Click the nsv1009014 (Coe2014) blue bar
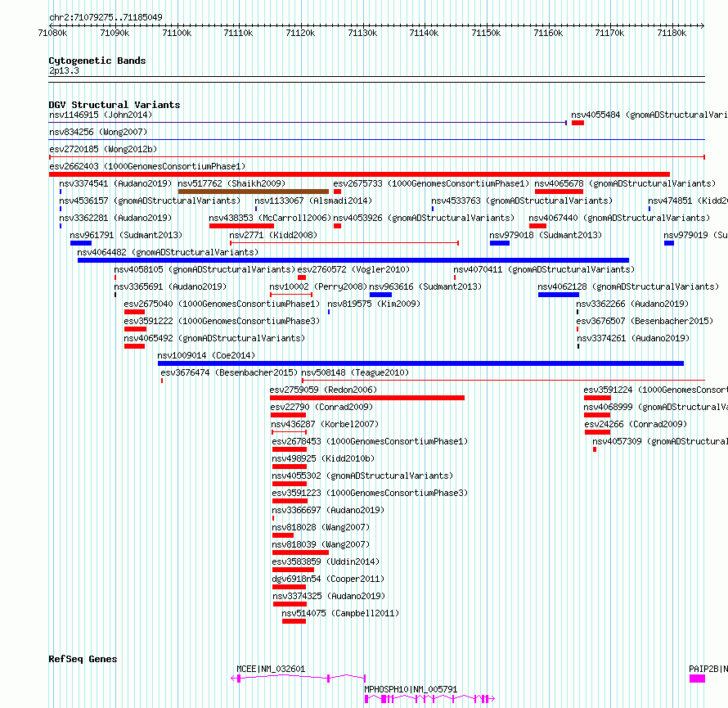The image size is (728, 708). [420, 363]
